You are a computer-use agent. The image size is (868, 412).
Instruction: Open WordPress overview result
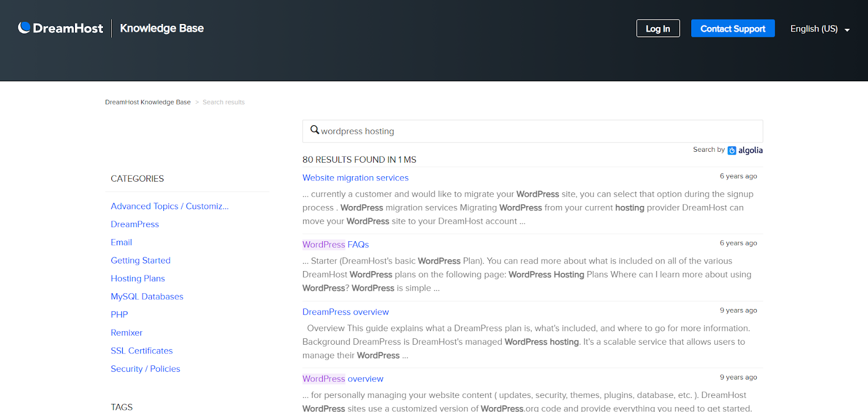[x=343, y=378]
